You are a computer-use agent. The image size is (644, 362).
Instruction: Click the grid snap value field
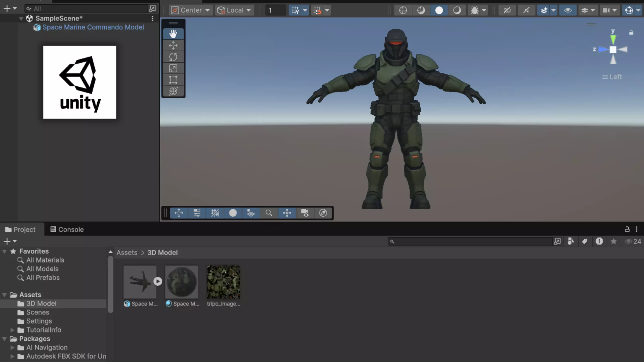pos(275,10)
